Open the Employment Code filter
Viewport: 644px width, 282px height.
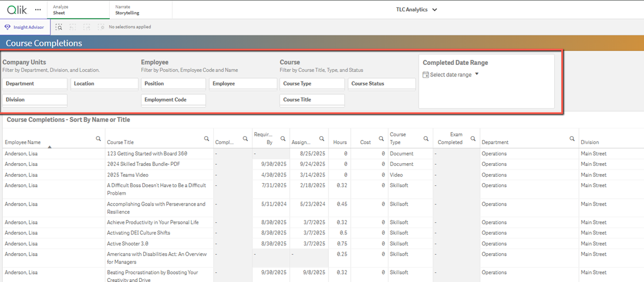coord(173,100)
